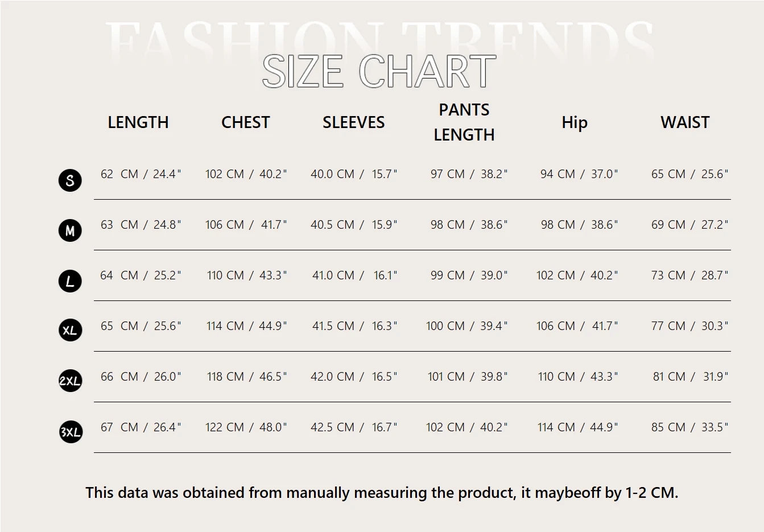This screenshot has height=532, width=764.
Task: Click the M size badge
Action: click(x=70, y=230)
